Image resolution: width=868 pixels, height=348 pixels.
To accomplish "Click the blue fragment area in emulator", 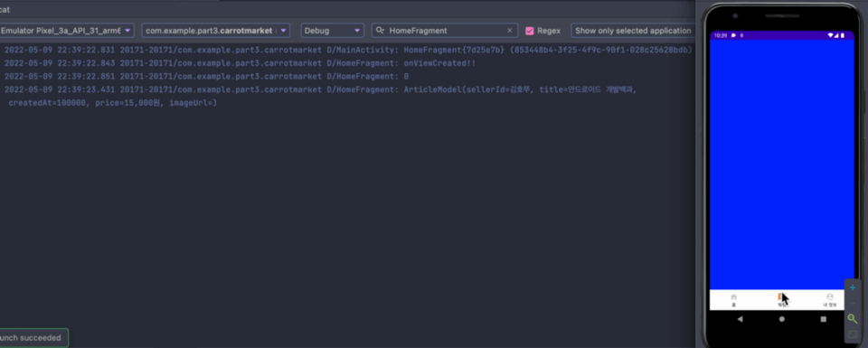I will [x=781, y=165].
